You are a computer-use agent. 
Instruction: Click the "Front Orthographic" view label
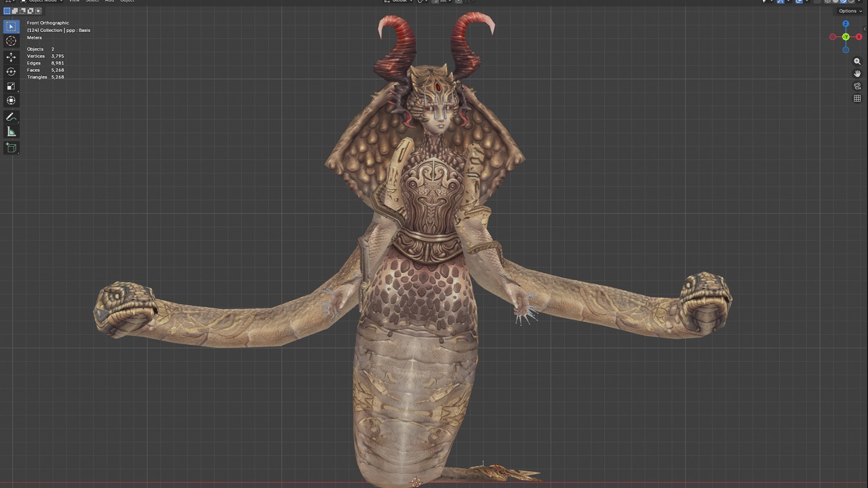point(48,23)
